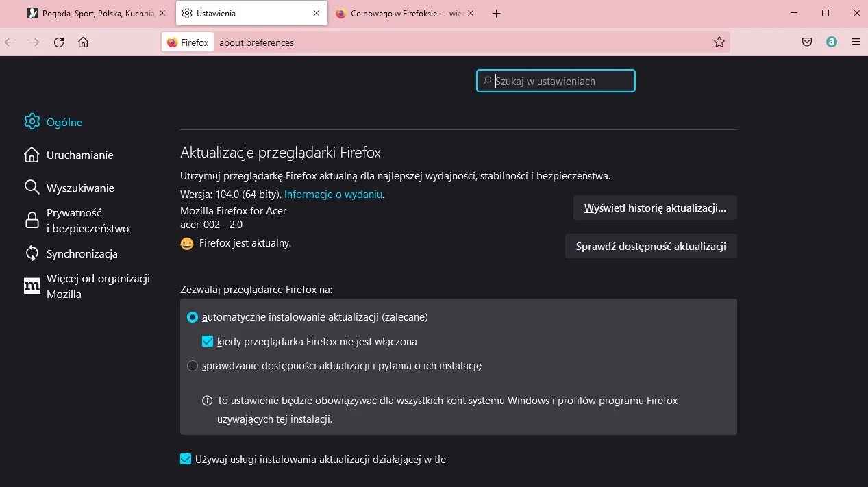
Task: Click the Mozilla icon next to Więcej od organizacji Mozilla
Action: [32, 286]
